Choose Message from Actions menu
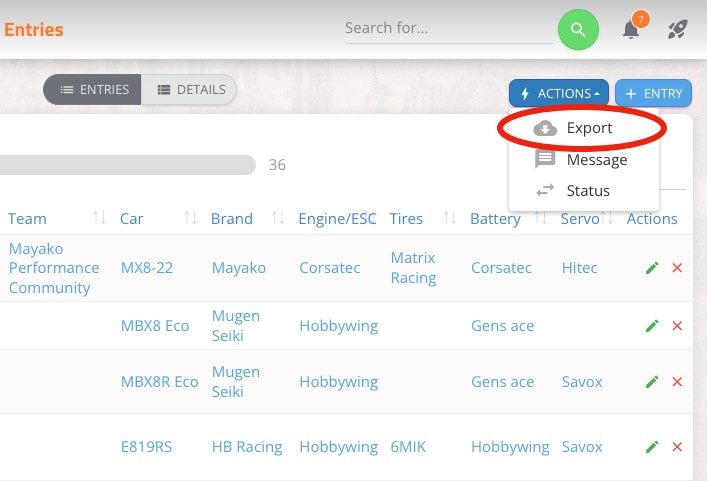The width and height of the screenshot is (707, 481). (583, 160)
